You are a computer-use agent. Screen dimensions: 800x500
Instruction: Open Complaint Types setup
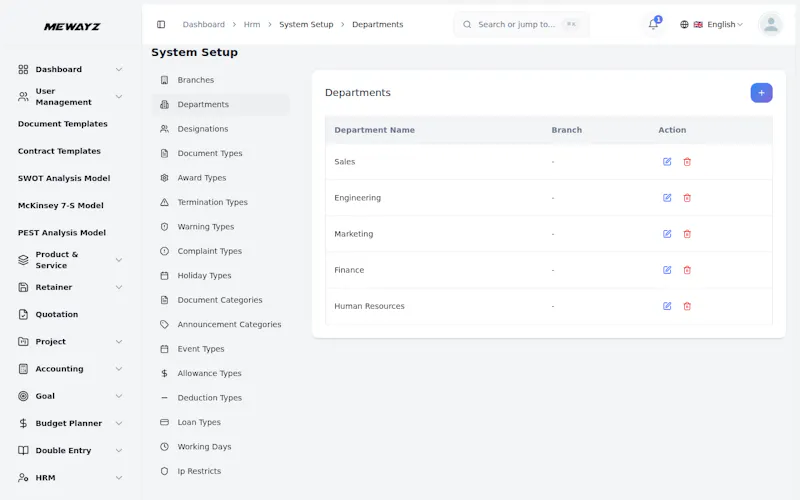pyautogui.click(x=221, y=252)
